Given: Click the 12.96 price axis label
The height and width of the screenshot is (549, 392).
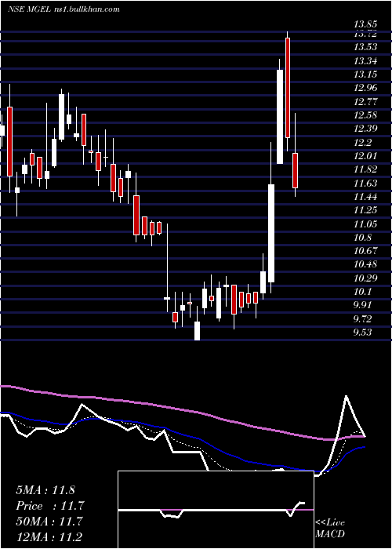Looking at the screenshot, I should pyautogui.click(x=365, y=88).
